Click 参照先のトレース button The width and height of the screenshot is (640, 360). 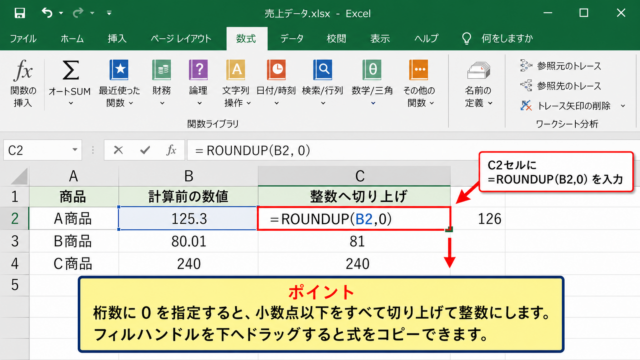[x=560, y=86]
